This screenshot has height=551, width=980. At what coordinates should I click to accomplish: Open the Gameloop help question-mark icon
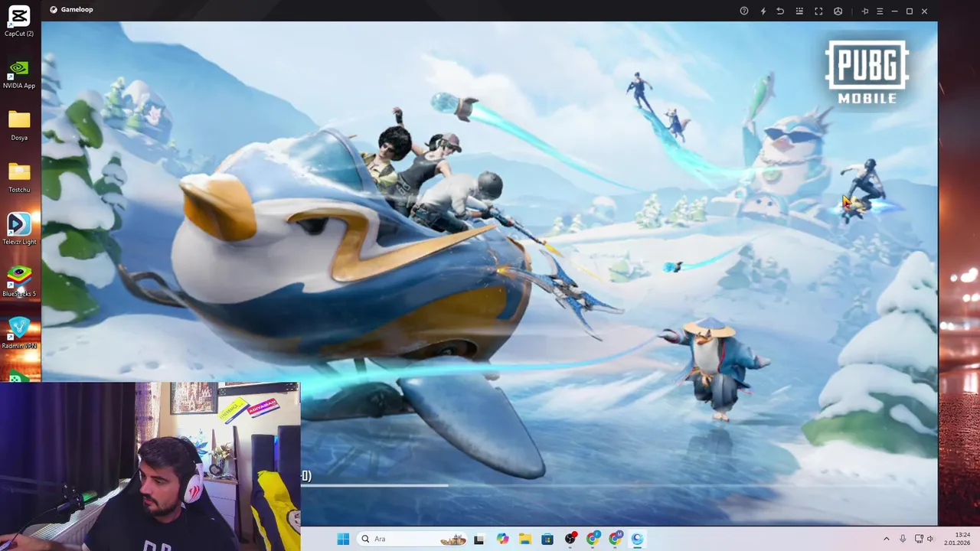click(x=744, y=11)
